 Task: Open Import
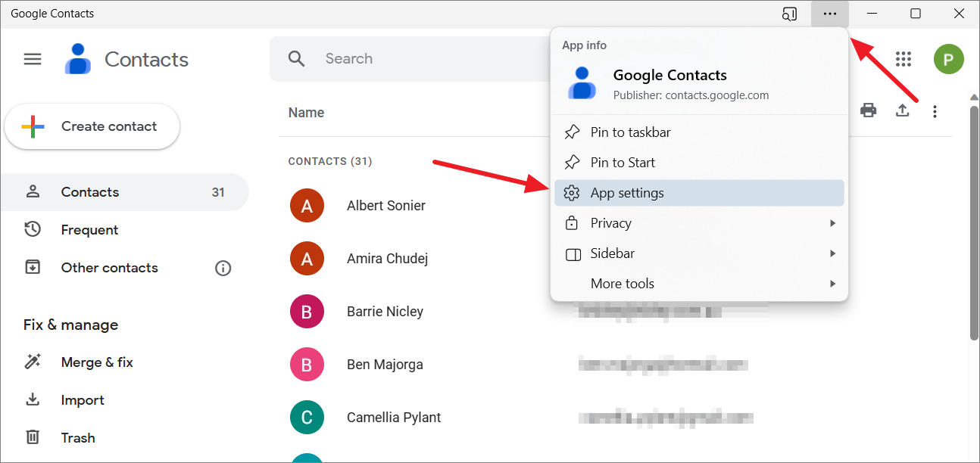(124, 400)
